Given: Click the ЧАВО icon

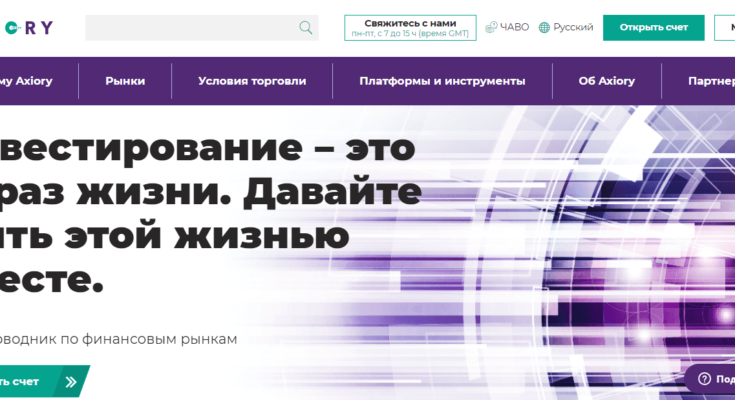Looking at the screenshot, I should [491, 27].
